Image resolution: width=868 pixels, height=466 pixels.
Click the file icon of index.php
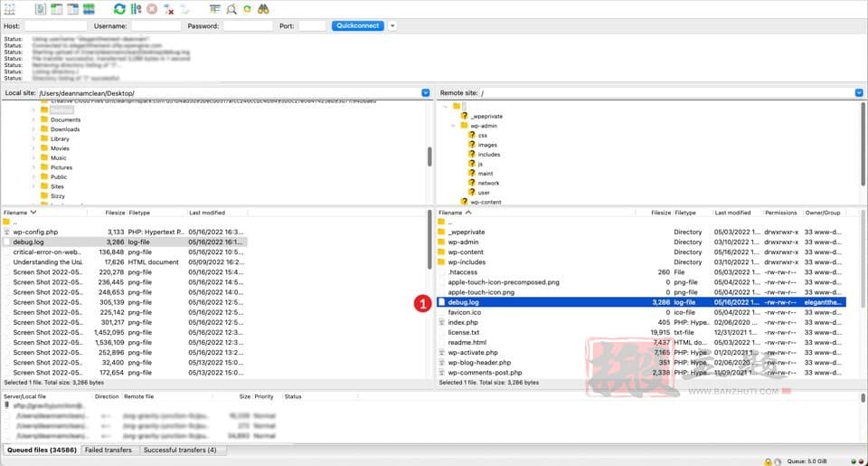coord(441,322)
